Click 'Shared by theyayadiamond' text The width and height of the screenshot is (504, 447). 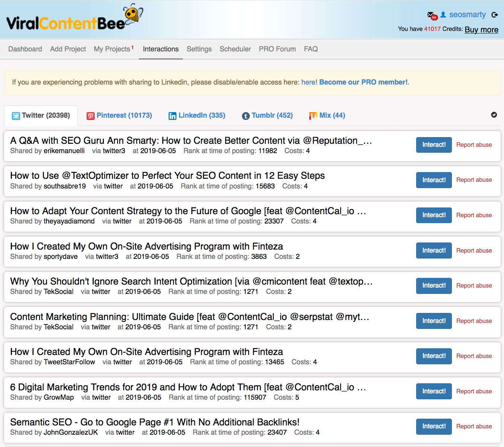tap(52, 221)
